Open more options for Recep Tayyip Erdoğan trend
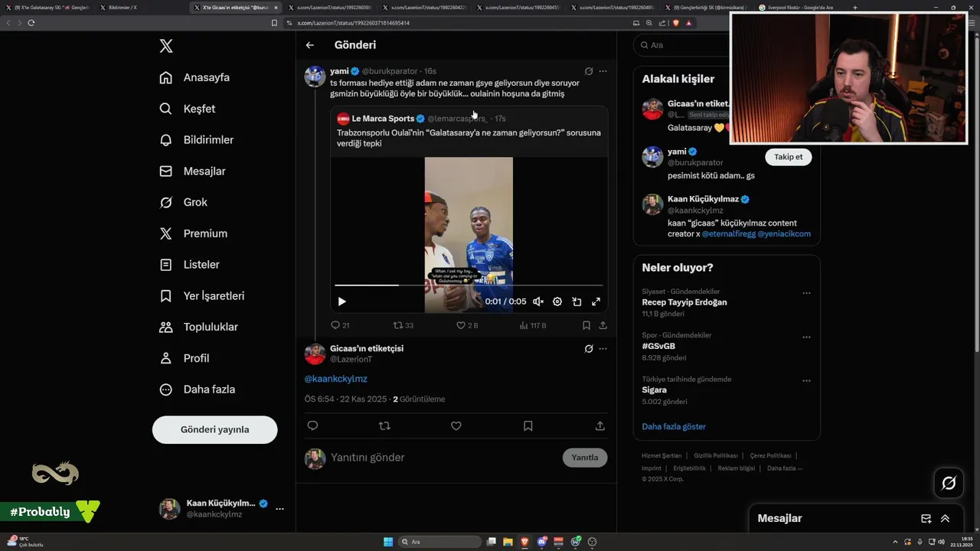The image size is (980, 551). pyautogui.click(x=806, y=293)
